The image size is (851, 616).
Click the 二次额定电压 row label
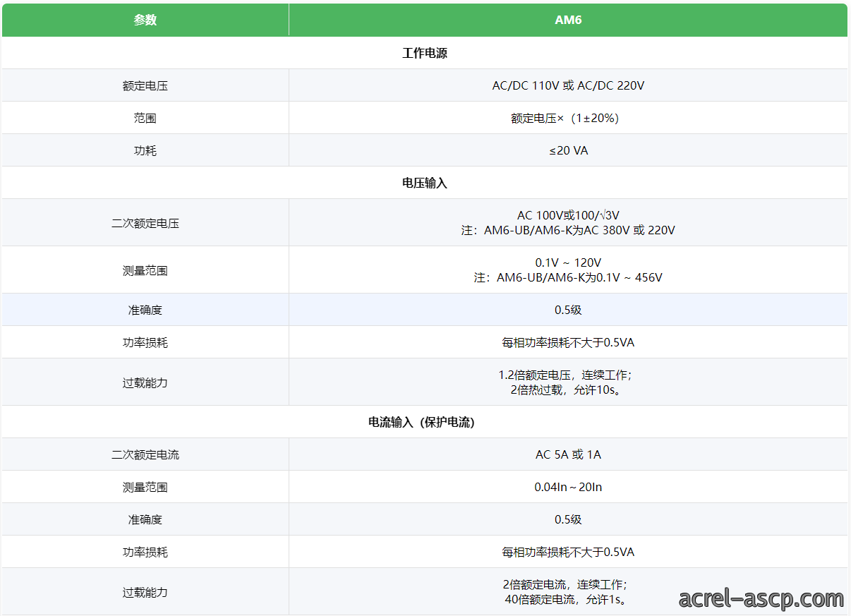[x=145, y=223]
